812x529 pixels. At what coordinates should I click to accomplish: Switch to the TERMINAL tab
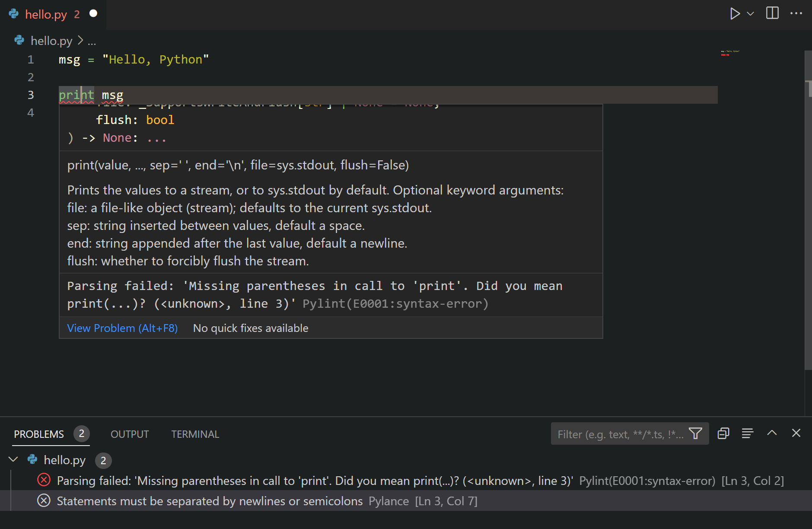point(195,434)
